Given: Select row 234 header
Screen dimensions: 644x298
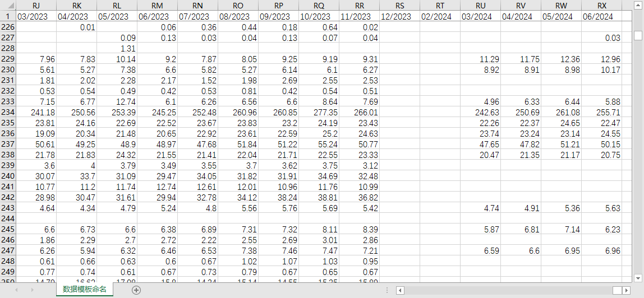Looking at the screenshot, I should pos(8,113).
